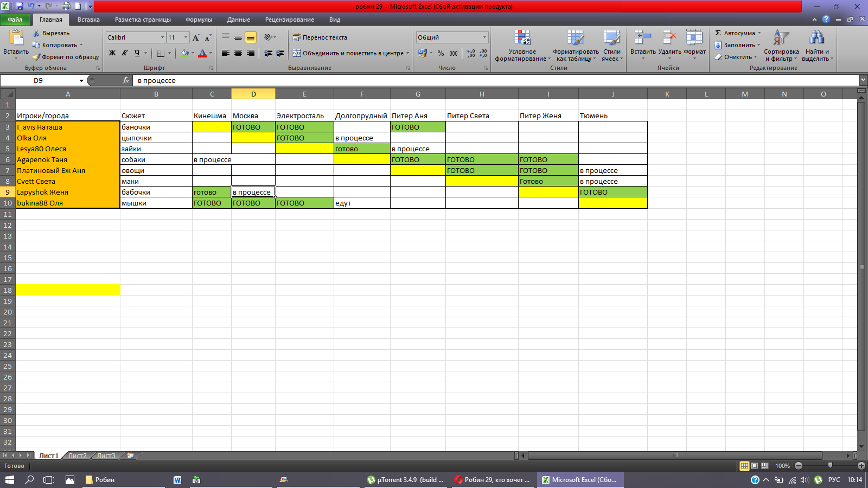Expand the number format (Общий) dropdown

click(x=484, y=37)
